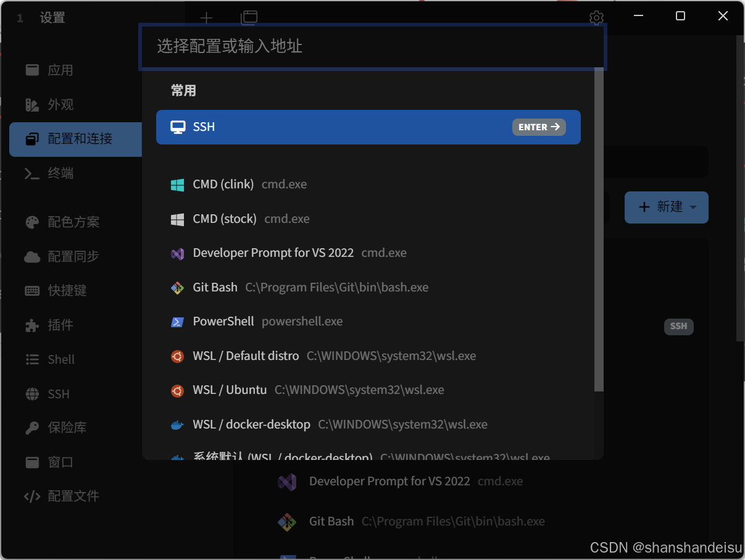The width and height of the screenshot is (745, 560).
Task: Select 配置和连接 in the sidebar
Action: (75, 139)
